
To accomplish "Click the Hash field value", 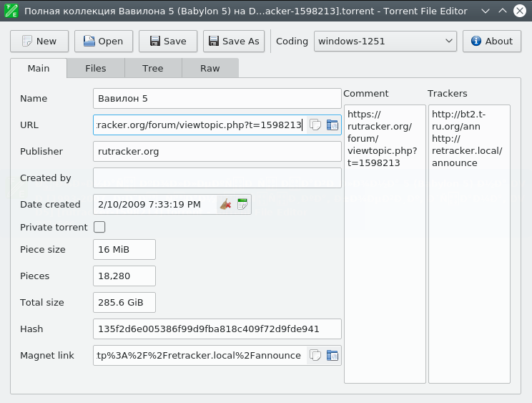I will pos(217,329).
